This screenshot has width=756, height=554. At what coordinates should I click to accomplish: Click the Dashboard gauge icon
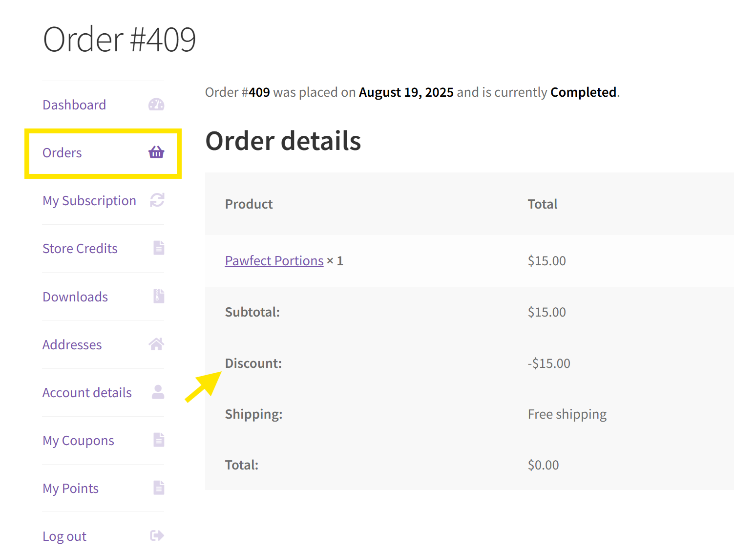(x=156, y=105)
